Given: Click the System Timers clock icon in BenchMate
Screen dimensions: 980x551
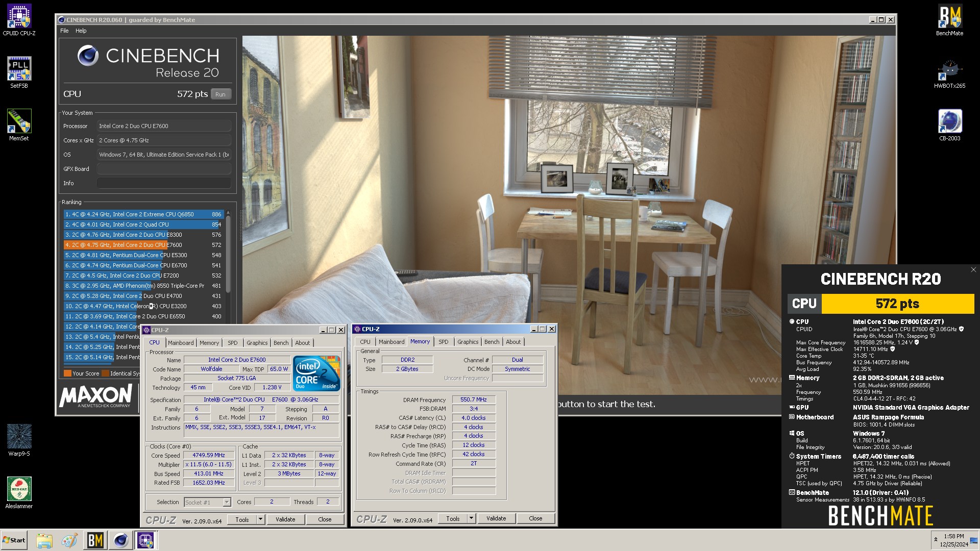Looking at the screenshot, I should point(792,457).
